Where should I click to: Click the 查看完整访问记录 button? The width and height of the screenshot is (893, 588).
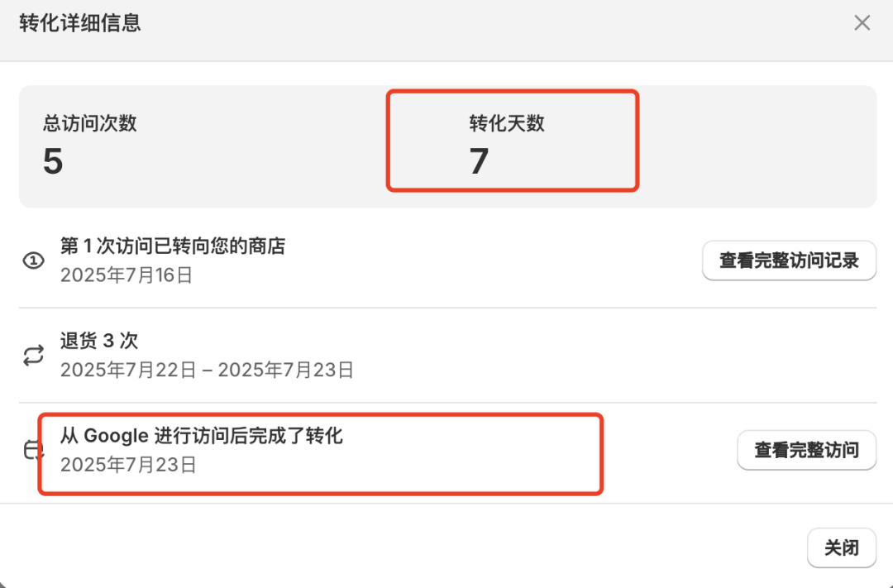click(789, 261)
